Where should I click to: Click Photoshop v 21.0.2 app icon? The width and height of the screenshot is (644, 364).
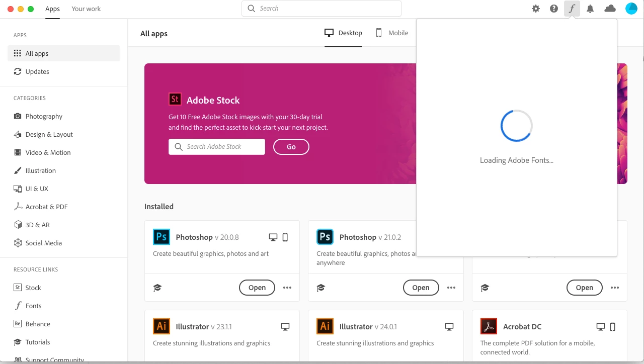click(325, 237)
